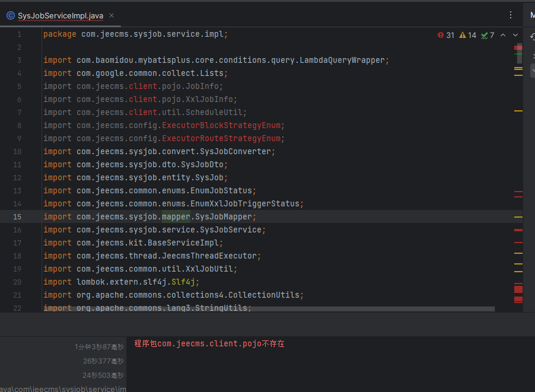This screenshot has height=392, width=535.
Task: Close the SysJobServiceImpl.java tab
Action: coord(112,15)
